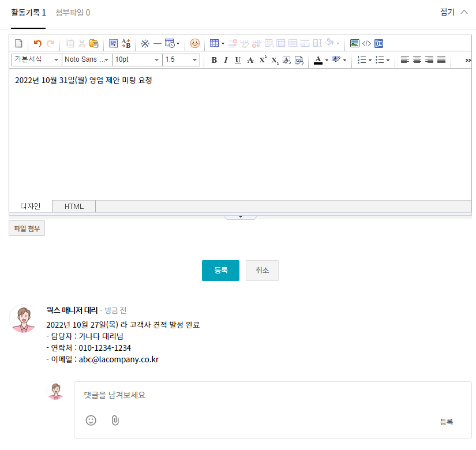Toggle underline formatting

click(x=238, y=60)
